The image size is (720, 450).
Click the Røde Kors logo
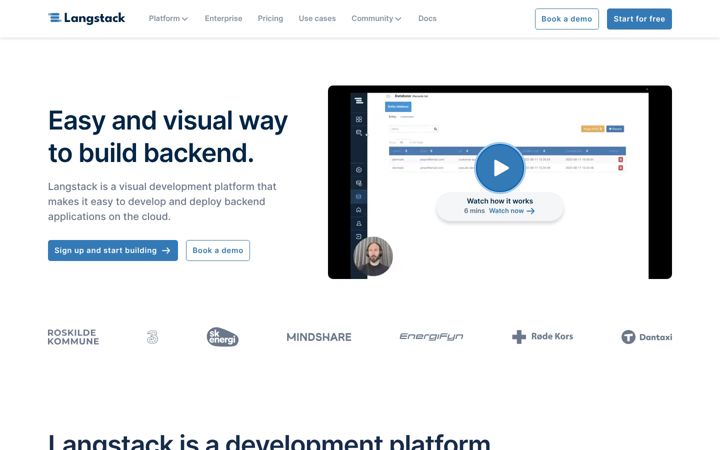click(542, 337)
